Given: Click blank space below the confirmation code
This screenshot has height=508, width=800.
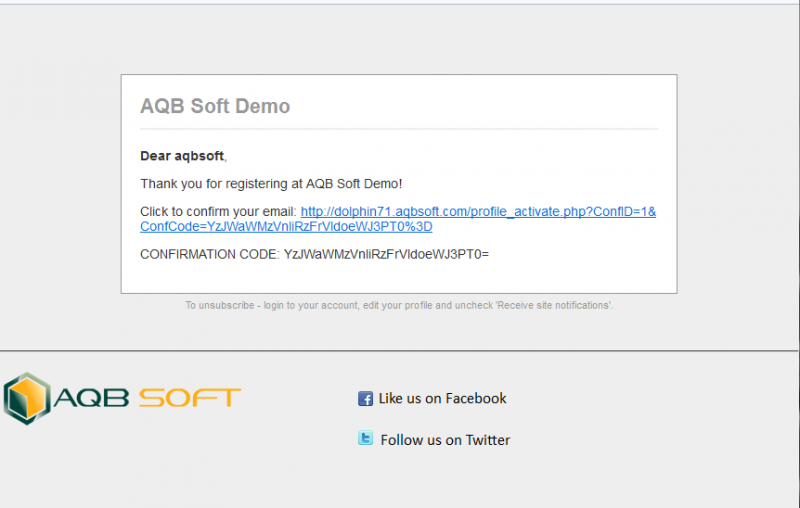Looking at the screenshot, I should pos(399,277).
